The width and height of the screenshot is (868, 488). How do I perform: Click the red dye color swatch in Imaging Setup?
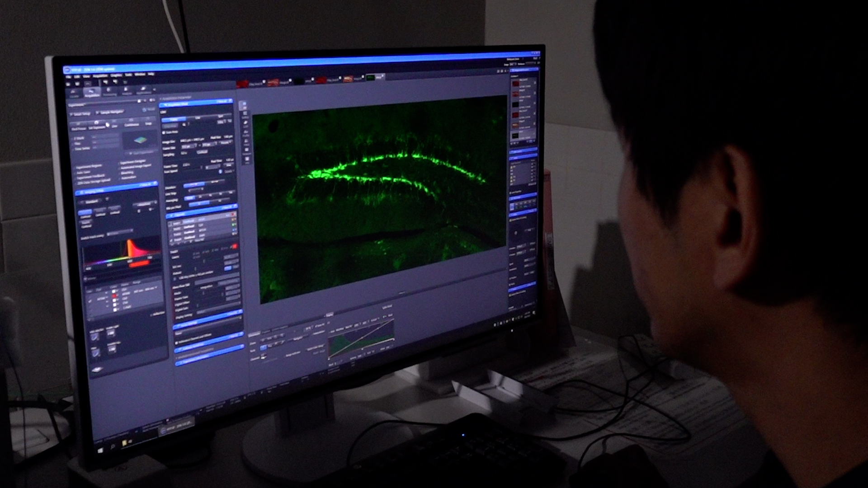[114, 296]
